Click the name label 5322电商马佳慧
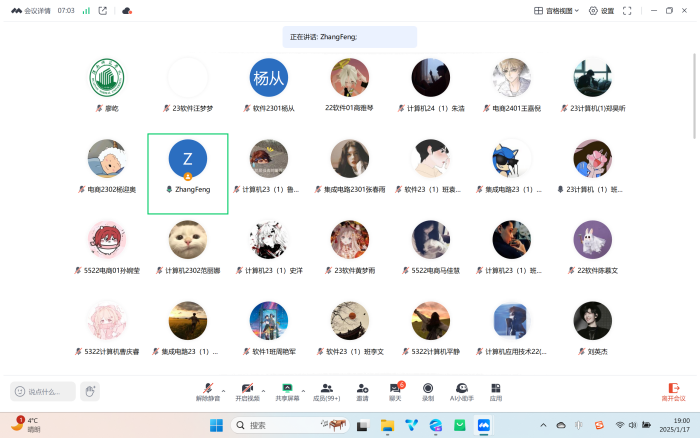The width and height of the screenshot is (700, 438). [436, 271]
